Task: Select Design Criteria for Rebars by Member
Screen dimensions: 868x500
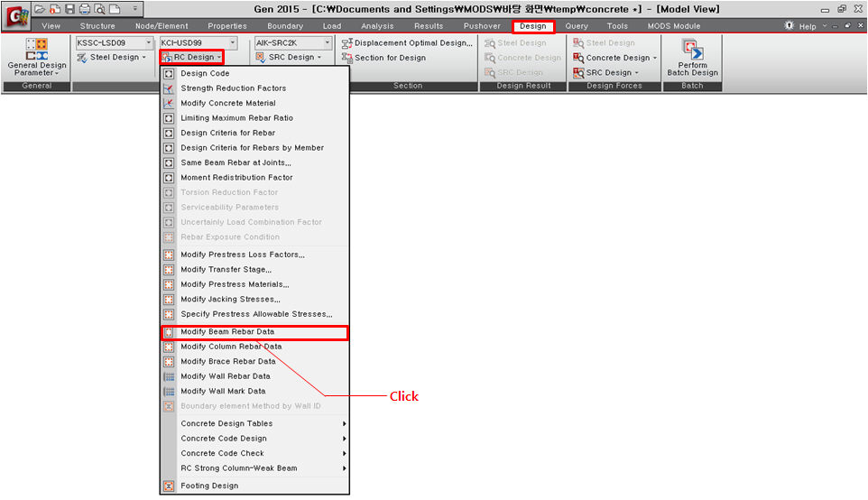Action: (x=254, y=148)
